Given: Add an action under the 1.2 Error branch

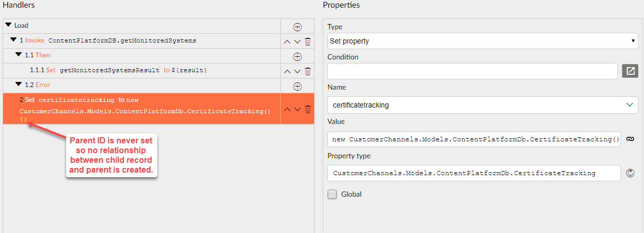Looking at the screenshot, I should click(x=297, y=87).
